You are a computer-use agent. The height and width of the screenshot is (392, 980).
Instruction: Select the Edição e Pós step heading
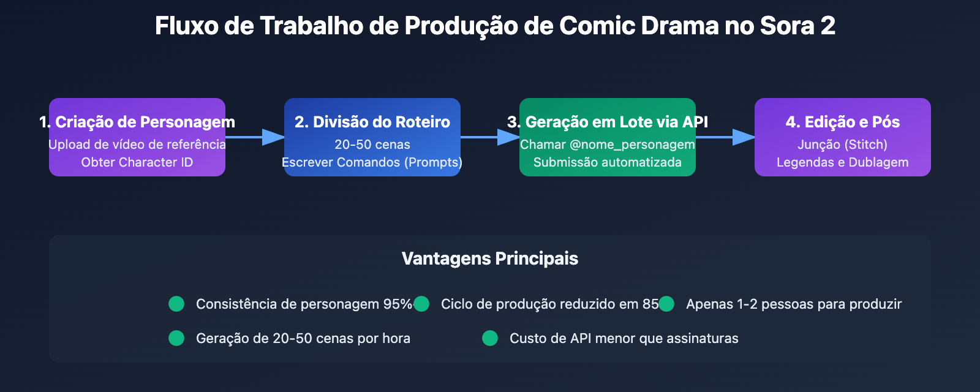(x=843, y=122)
